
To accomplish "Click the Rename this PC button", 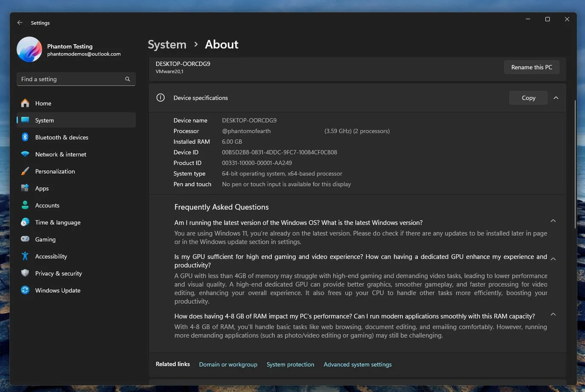I will (x=531, y=67).
